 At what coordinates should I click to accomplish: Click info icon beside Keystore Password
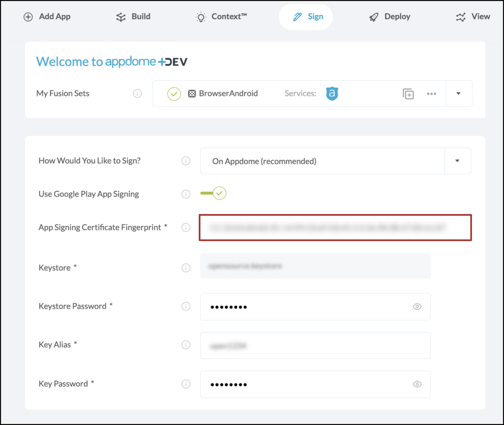(186, 307)
